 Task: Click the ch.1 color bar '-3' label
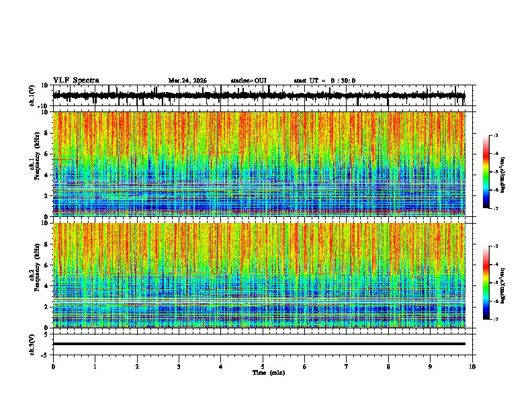point(495,136)
